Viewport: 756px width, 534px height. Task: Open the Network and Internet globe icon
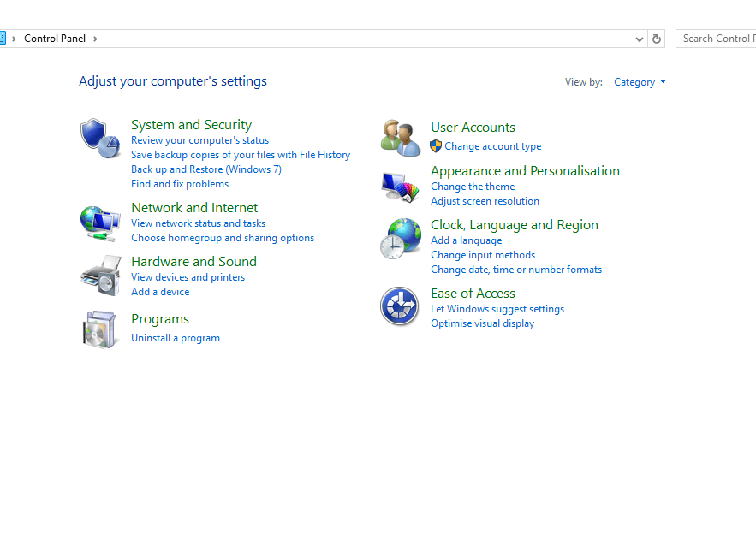point(99,222)
